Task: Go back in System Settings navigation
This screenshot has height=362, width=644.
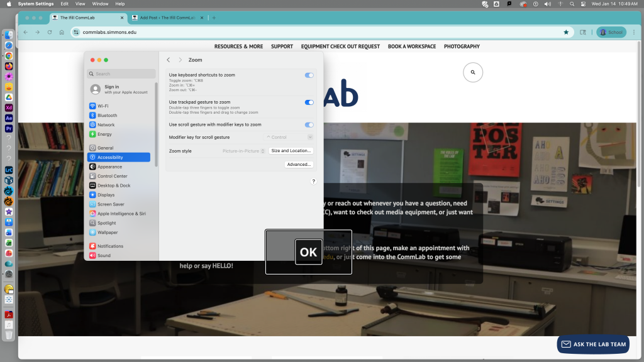Action: tap(169, 60)
